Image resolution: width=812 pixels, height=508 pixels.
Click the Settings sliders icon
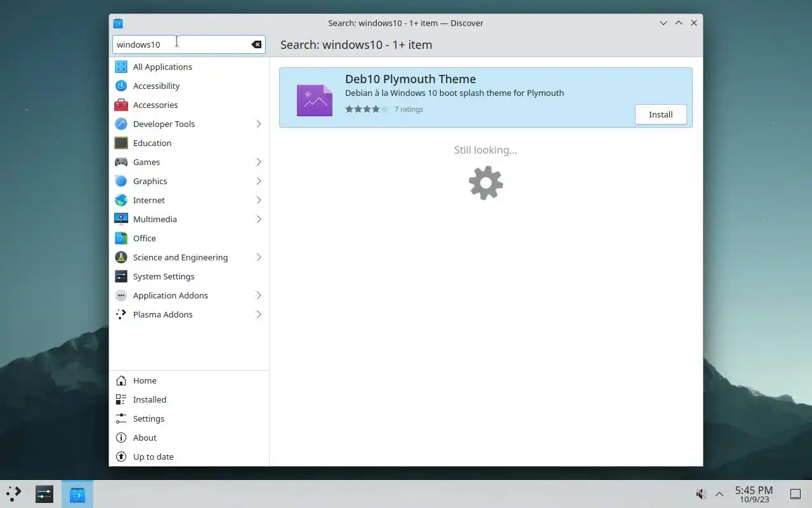coord(121,418)
